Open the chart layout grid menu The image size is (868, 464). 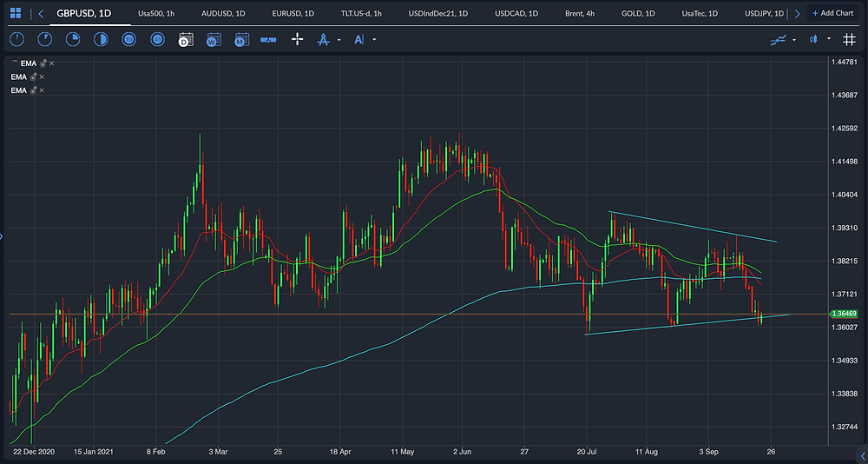pyautogui.click(x=16, y=13)
